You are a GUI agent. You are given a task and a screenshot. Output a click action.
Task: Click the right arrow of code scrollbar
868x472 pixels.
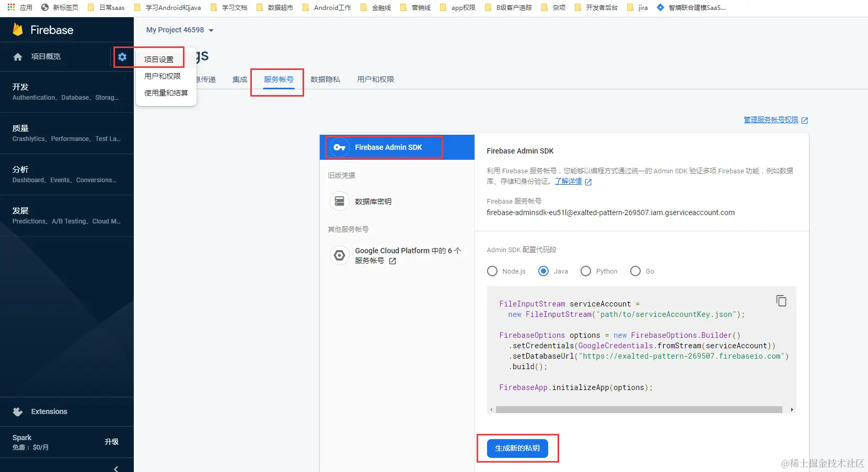coord(792,410)
